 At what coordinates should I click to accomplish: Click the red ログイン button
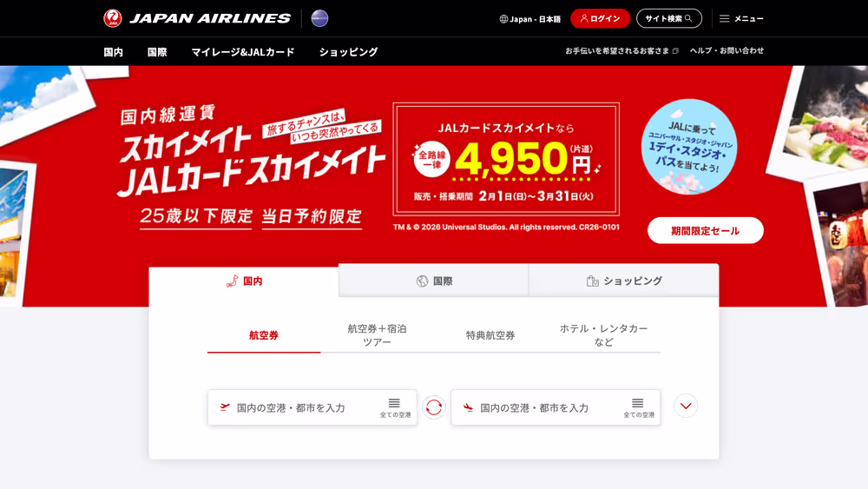[x=600, y=18]
